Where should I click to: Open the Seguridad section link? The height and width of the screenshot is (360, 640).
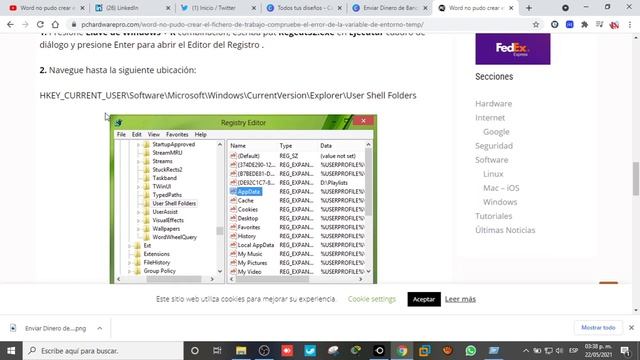click(494, 146)
